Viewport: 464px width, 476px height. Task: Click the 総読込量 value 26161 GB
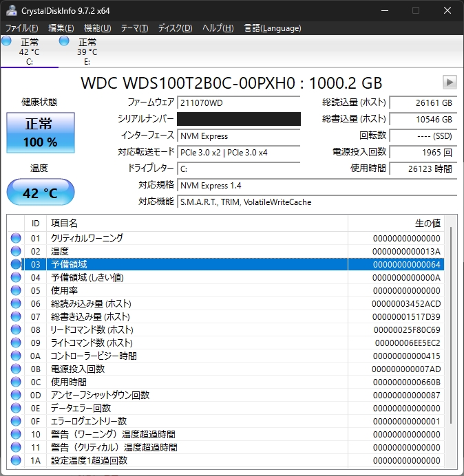coord(423,103)
